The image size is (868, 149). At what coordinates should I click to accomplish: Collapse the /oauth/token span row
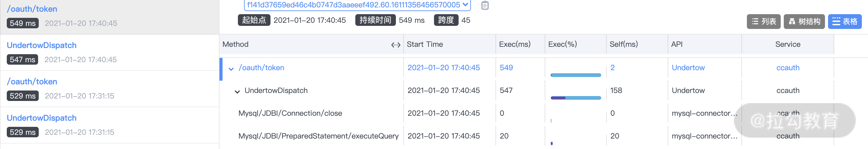(231, 69)
